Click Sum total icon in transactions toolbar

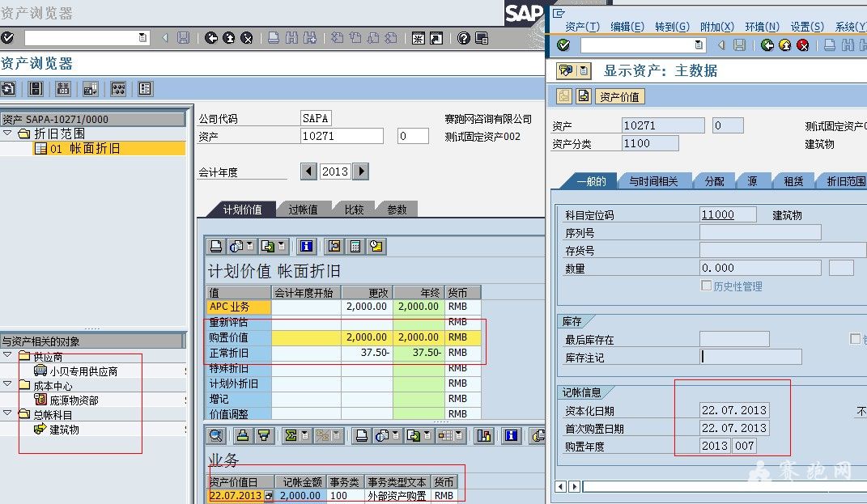(291, 435)
